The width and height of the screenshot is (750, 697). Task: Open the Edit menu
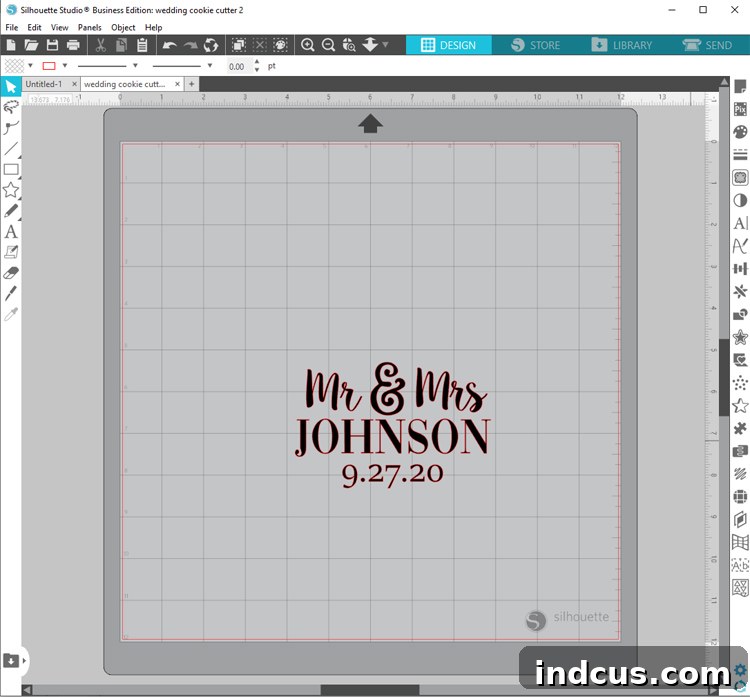(x=34, y=27)
